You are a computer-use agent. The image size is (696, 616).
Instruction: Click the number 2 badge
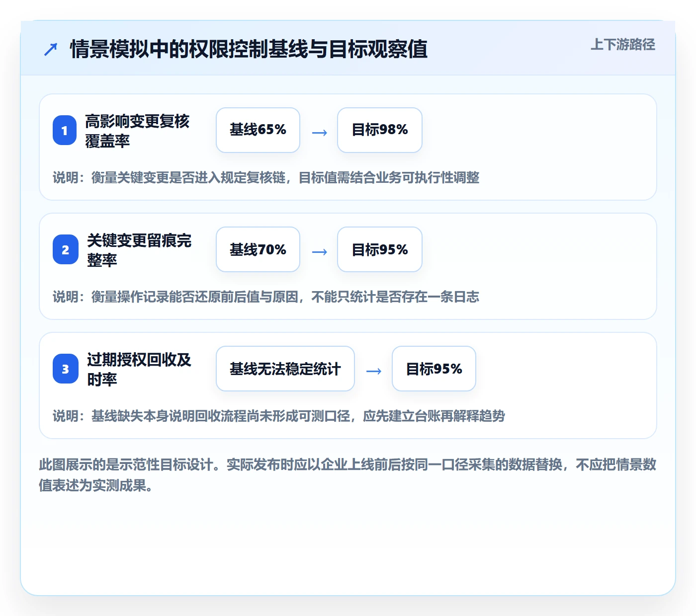point(65,249)
